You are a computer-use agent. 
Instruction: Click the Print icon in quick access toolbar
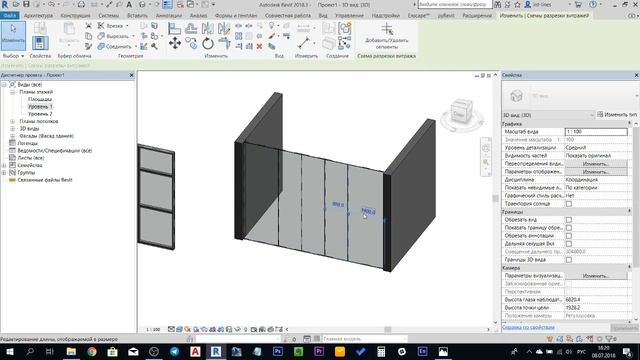(x=81, y=4)
